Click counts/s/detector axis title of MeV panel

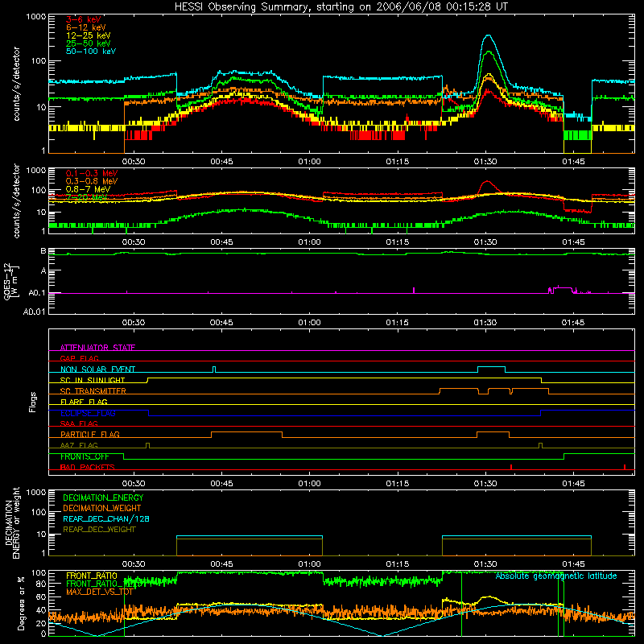click(16, 200)
